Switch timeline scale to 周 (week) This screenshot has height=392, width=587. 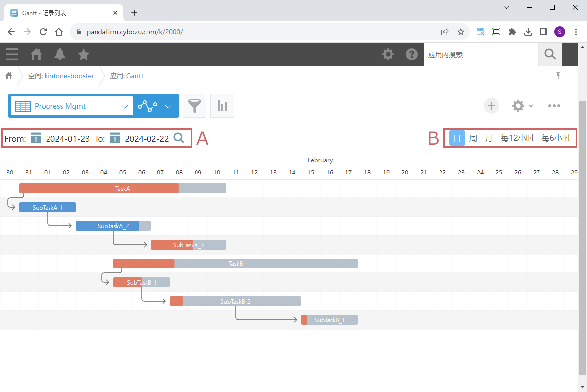[x=473, y=138]
